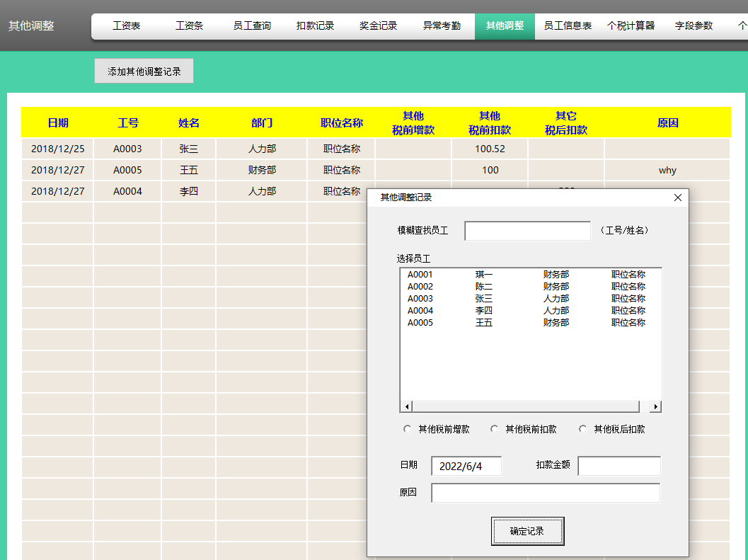
Task: Open the 异常考勤 tab
Action: [x=441, y=25]
